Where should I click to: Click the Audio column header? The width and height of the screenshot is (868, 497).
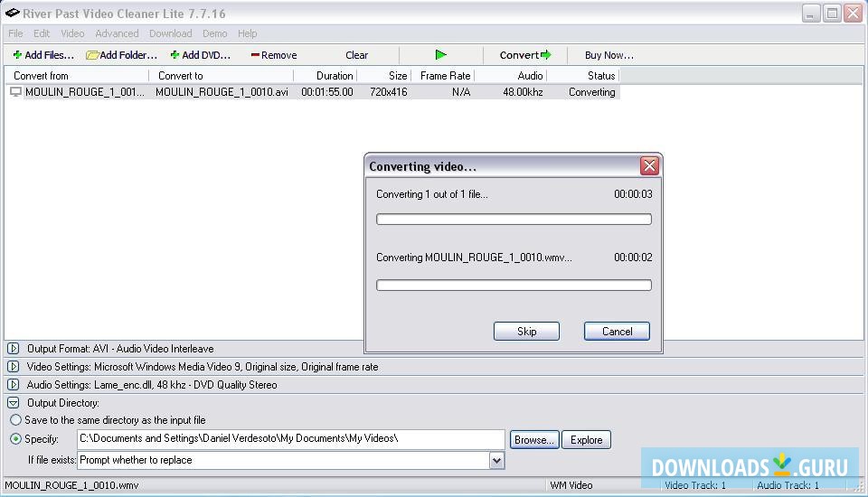510,76
